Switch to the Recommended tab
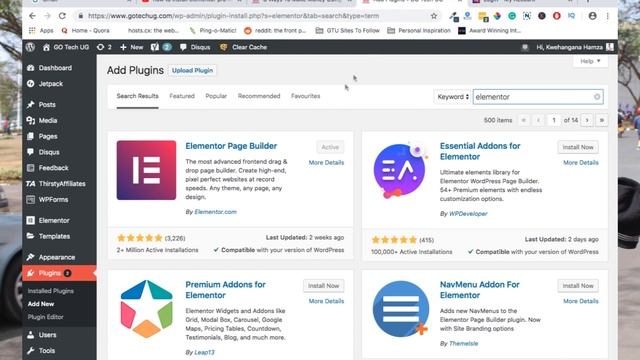Viewport: 640px width, 360px height. (x=259, y=96)
